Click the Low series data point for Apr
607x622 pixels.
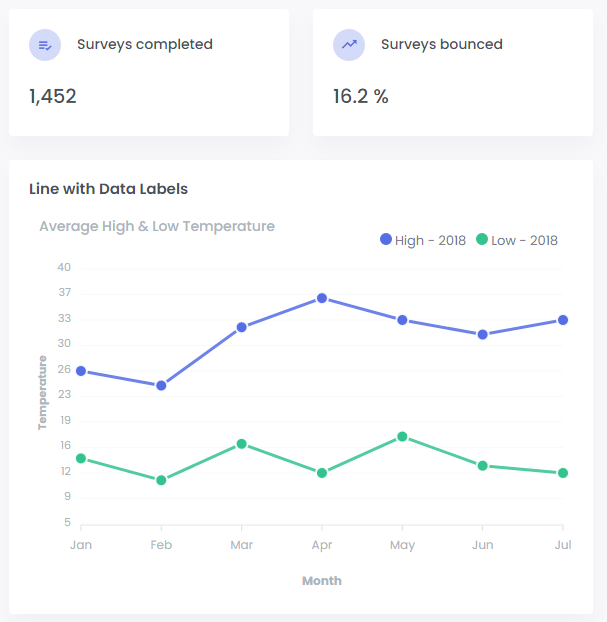click(x=322, y=473)
